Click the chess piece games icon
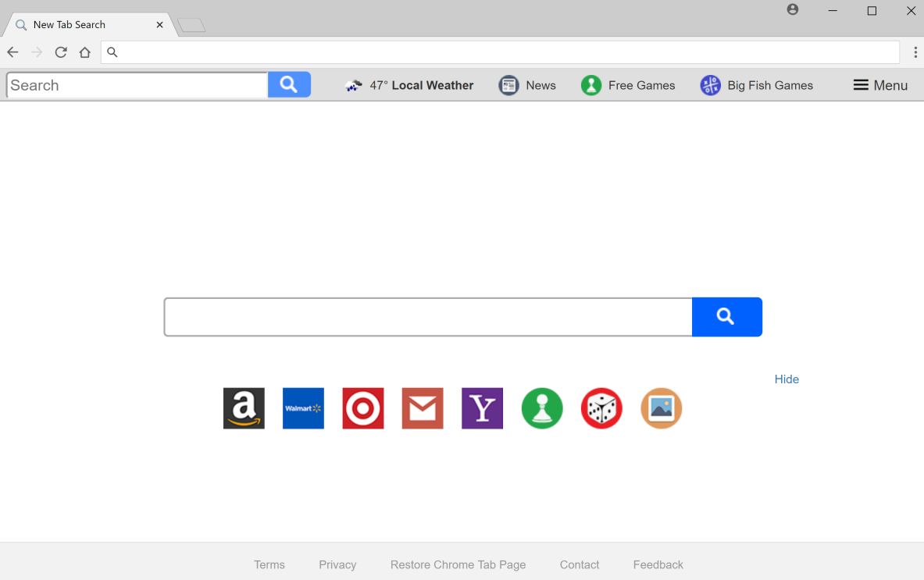 pyautogui.click(x=541, y=408)
